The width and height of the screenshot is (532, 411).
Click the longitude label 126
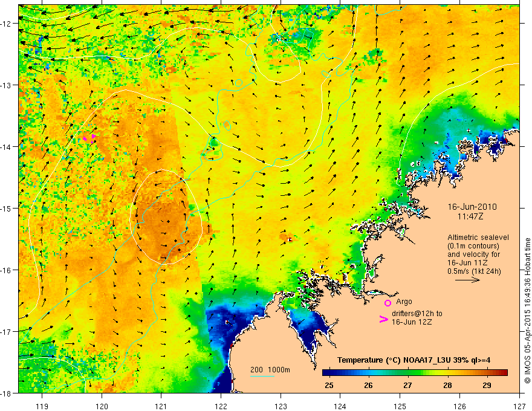459,406
